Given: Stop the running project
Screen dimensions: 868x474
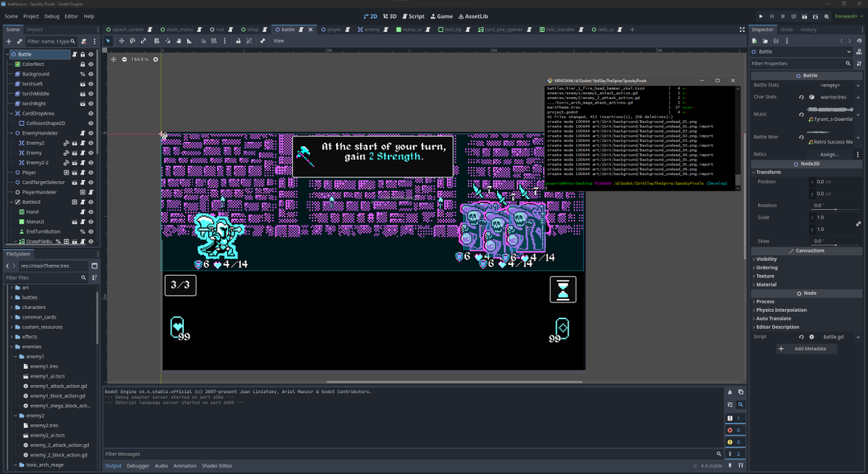Looking at the screenshot, I should pos(783,16).
